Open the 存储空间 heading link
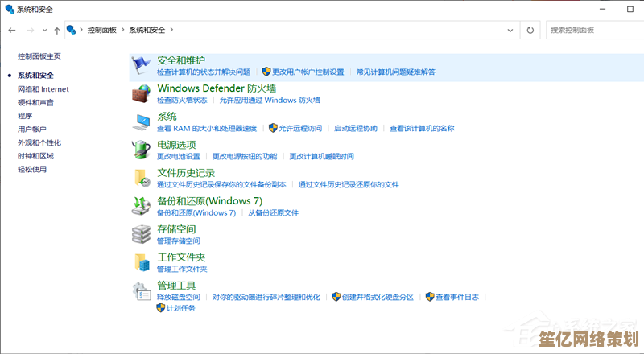 176,229
